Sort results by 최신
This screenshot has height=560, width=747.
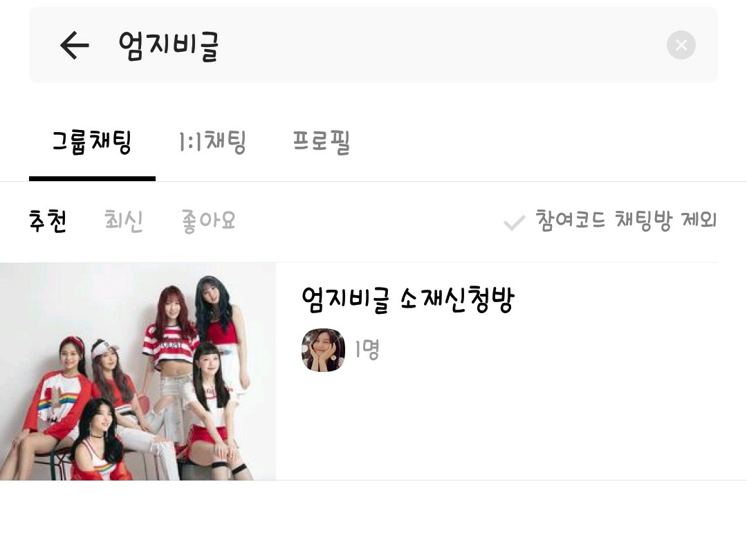(x=123, y=221)
